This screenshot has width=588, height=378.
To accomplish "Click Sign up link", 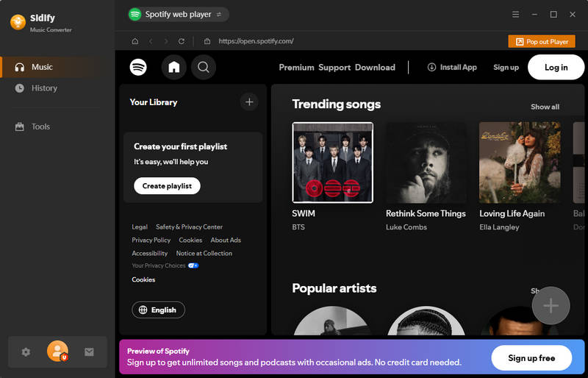I will 506,68.
